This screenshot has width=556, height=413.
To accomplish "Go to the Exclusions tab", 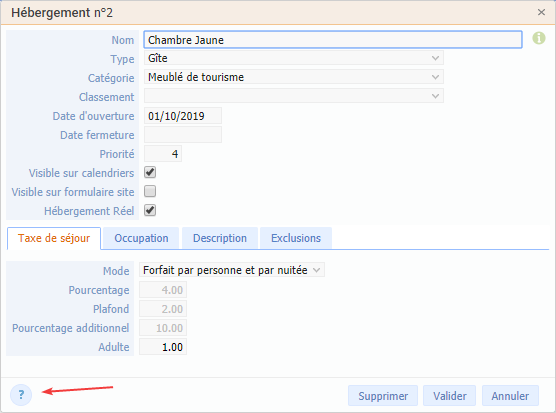I will [296, 238].
